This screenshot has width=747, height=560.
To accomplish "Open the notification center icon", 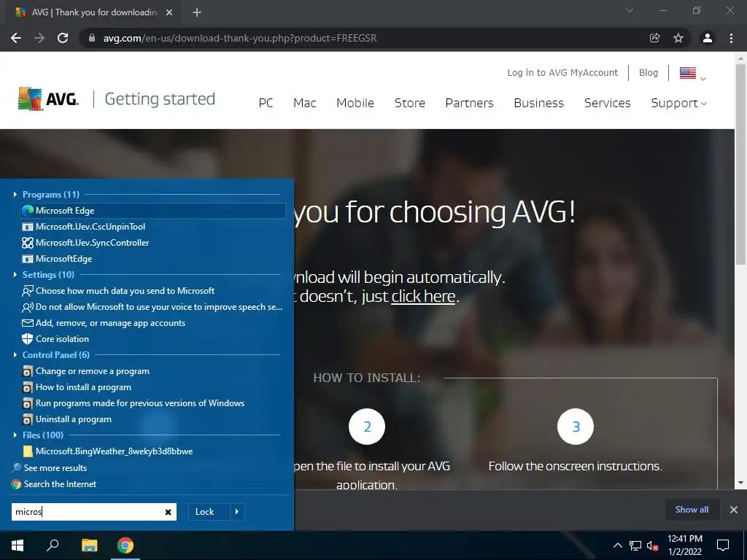I will coord(723,545).
